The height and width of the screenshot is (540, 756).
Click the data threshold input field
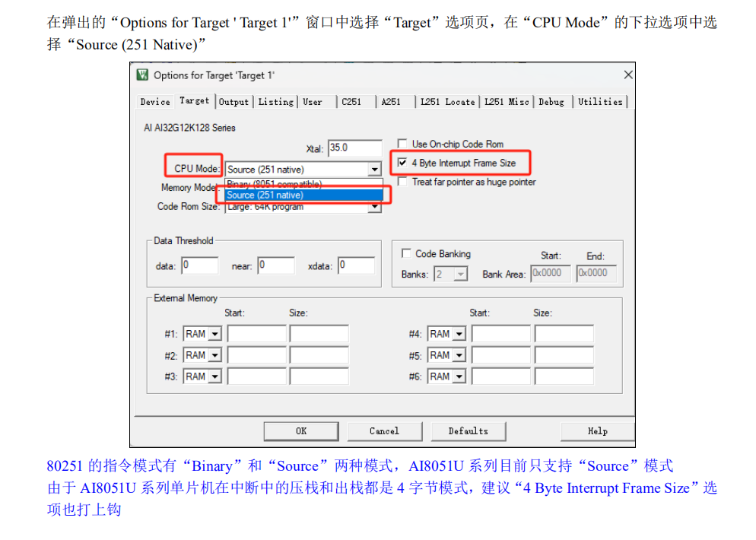(x=199, y=265)
